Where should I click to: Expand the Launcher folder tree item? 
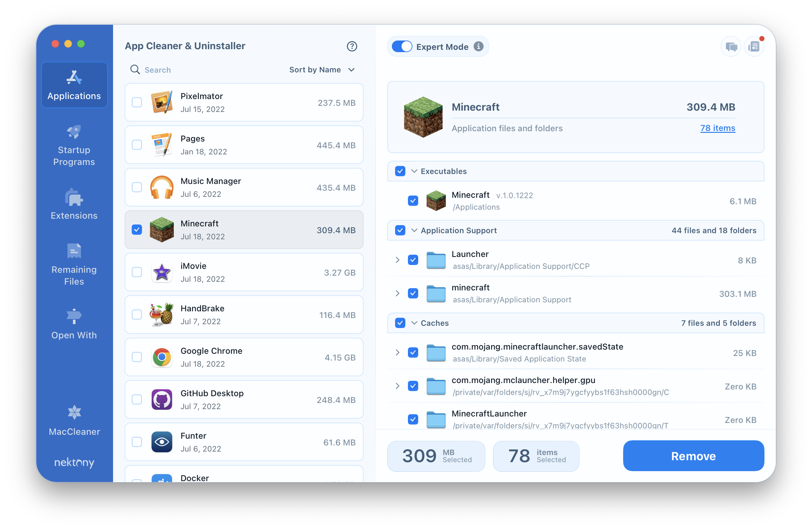[x=397, y=260]
